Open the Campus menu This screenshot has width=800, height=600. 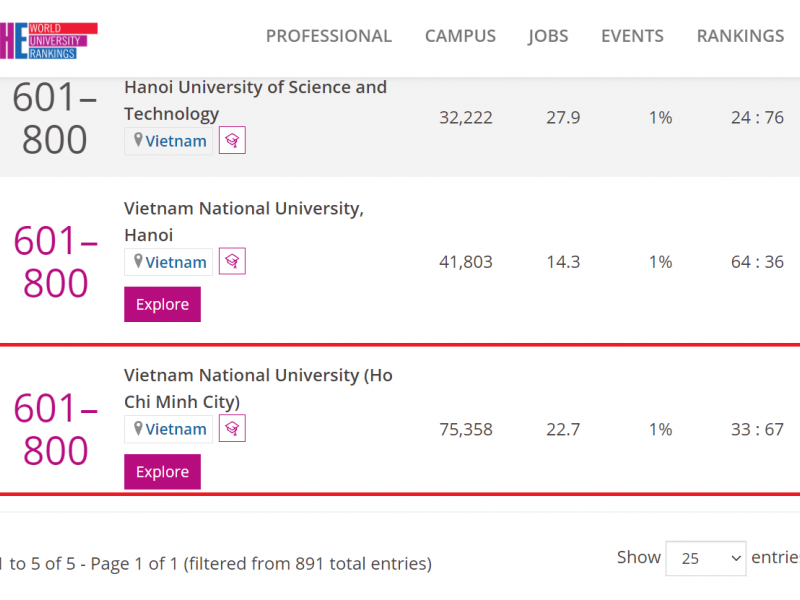coord(460,36)
